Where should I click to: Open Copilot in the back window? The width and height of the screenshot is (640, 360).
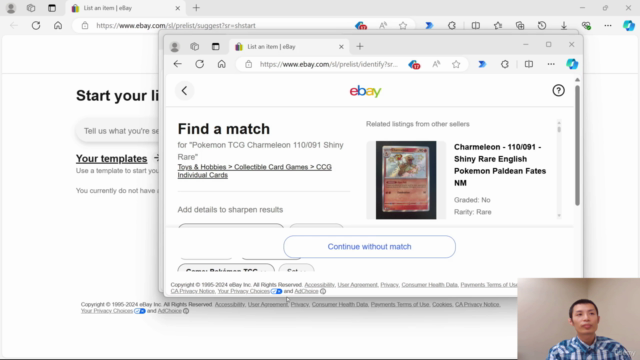[629, 25]
